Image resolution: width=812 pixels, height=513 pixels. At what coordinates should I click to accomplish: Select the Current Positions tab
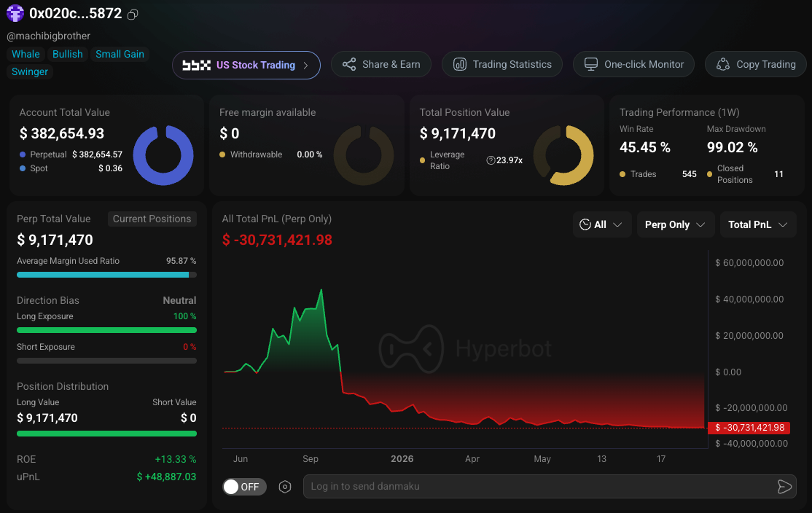point(152,219)
